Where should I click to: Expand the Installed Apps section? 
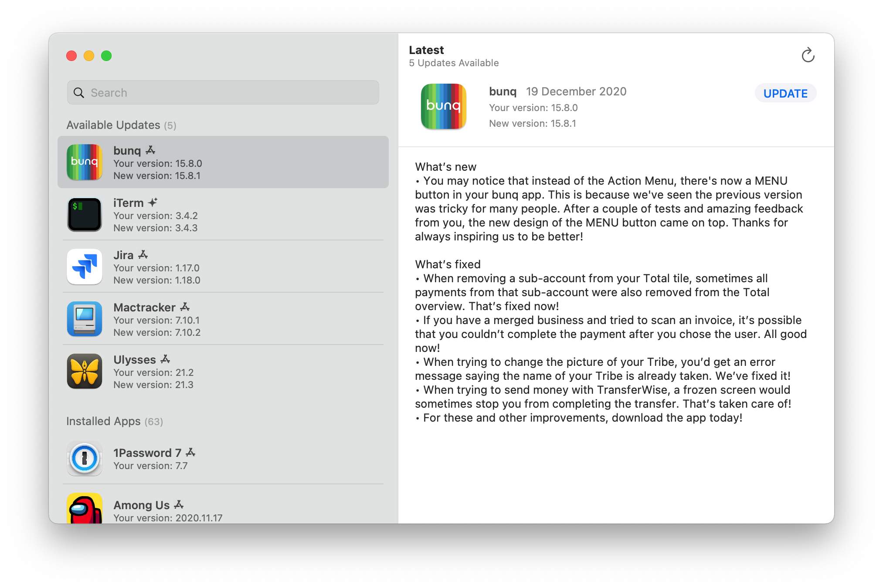[x=113, y=421]
